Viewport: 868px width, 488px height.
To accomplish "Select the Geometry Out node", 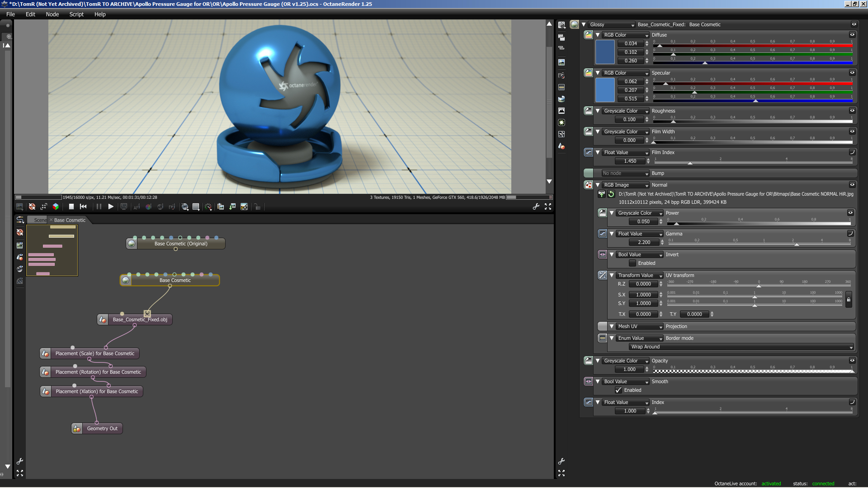I will click(x=102, y=428).
